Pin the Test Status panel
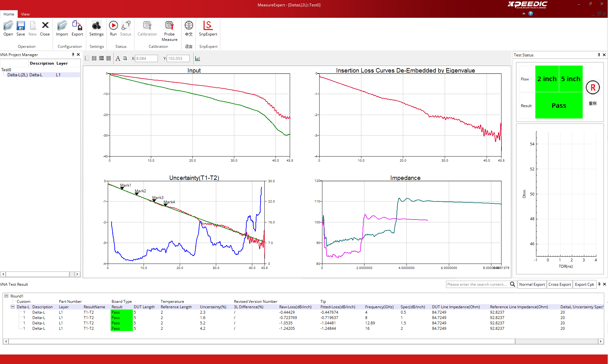The image size is (608, 364). pyautogui.click(x=599, y=55)
